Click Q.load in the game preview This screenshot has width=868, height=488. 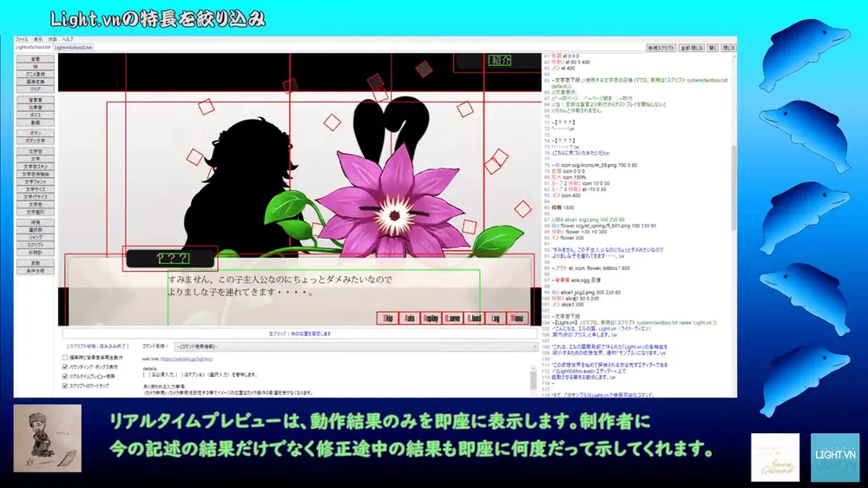(x=474, y=319)
